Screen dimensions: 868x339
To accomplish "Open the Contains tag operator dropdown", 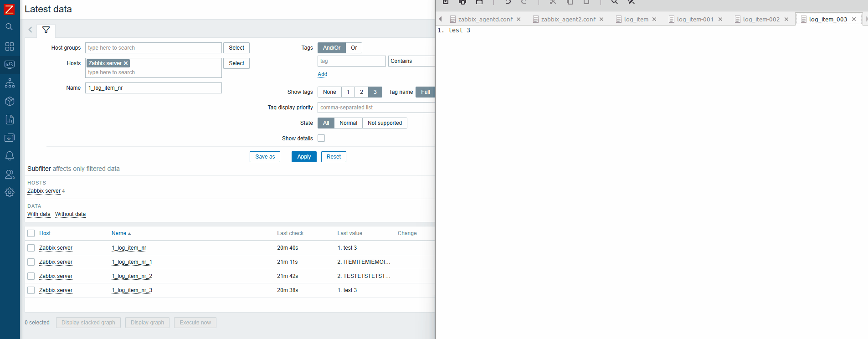I will tap(411, 61).
